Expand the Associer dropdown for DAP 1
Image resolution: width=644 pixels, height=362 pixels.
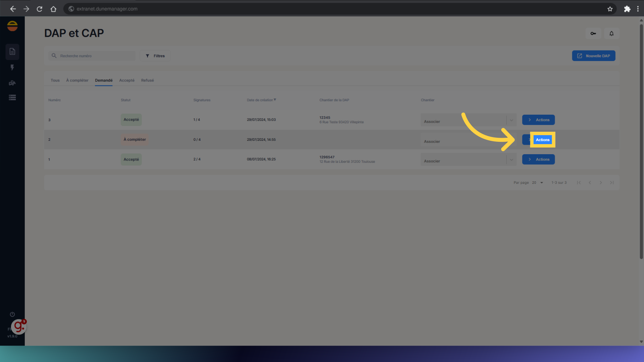[511, 160]
